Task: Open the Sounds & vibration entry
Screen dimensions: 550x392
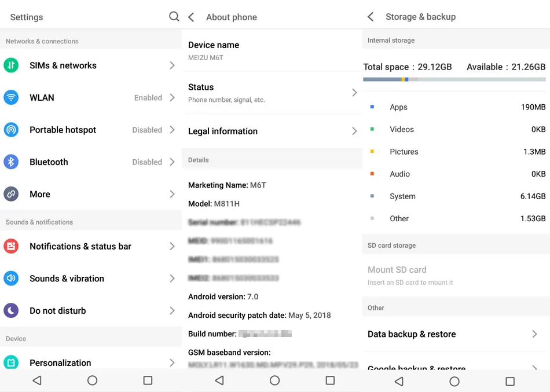Action: click(x=91, y=279)
